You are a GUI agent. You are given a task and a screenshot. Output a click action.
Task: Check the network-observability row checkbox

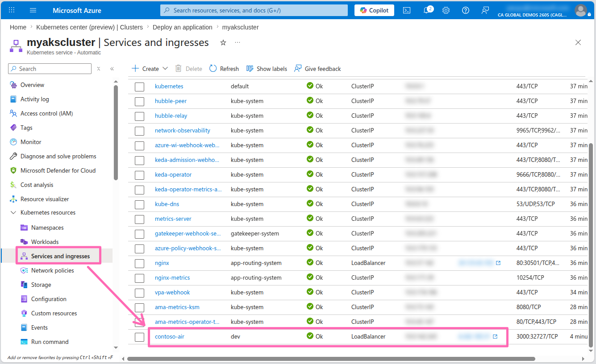(x=139, y=131)
